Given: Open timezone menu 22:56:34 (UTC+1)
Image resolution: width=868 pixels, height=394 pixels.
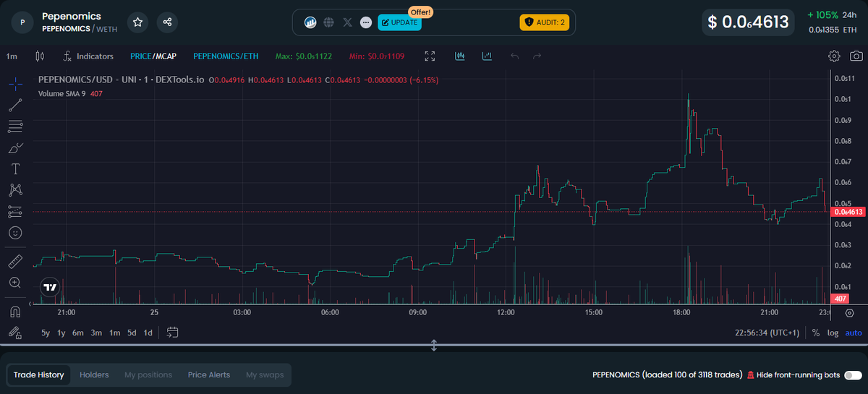Looking at the screenshot, I should (767, 333).
